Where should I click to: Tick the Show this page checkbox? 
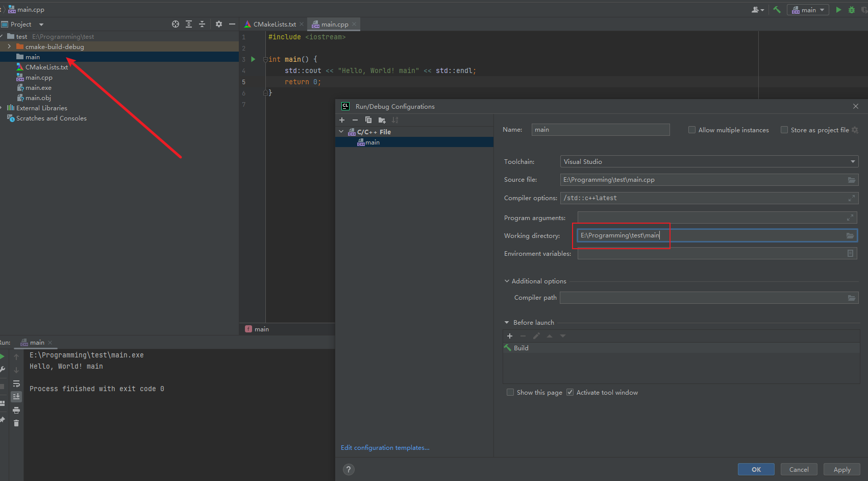[x=510, y=392]
